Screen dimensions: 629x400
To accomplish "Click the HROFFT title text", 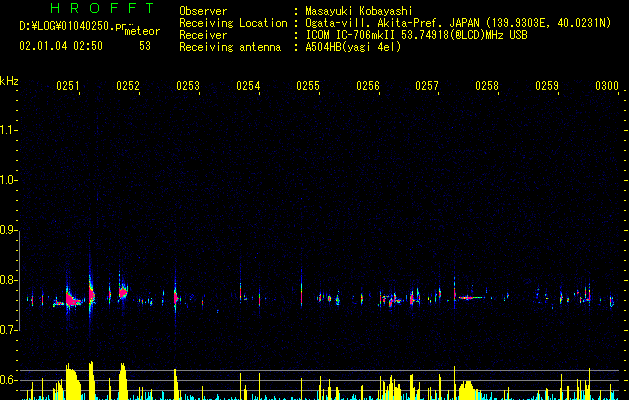I will (102, 8).
